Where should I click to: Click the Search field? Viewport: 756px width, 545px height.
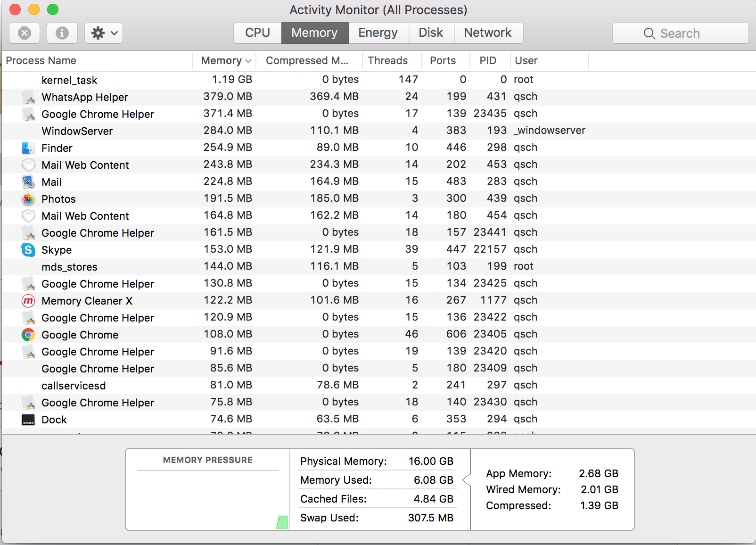click(680, 33)
